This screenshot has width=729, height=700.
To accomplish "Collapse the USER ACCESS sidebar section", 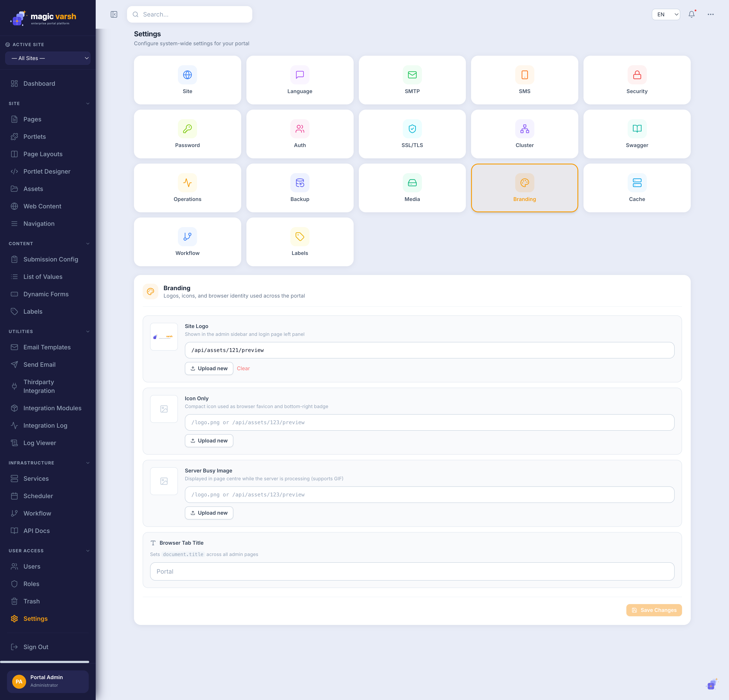I will pos(88,551).
